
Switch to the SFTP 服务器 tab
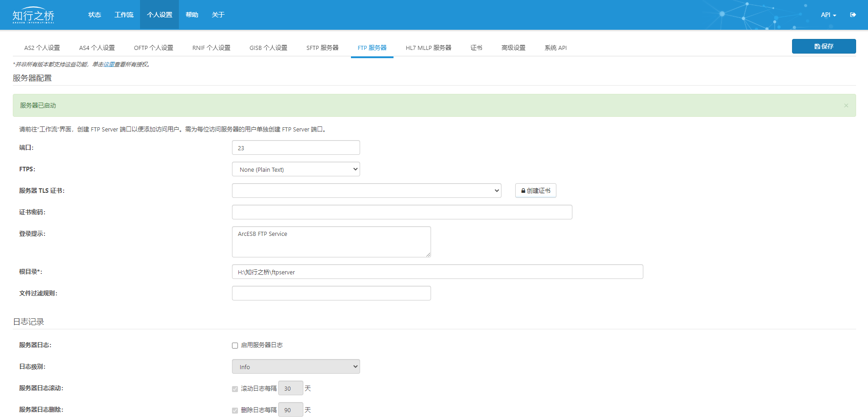[322, 48]
